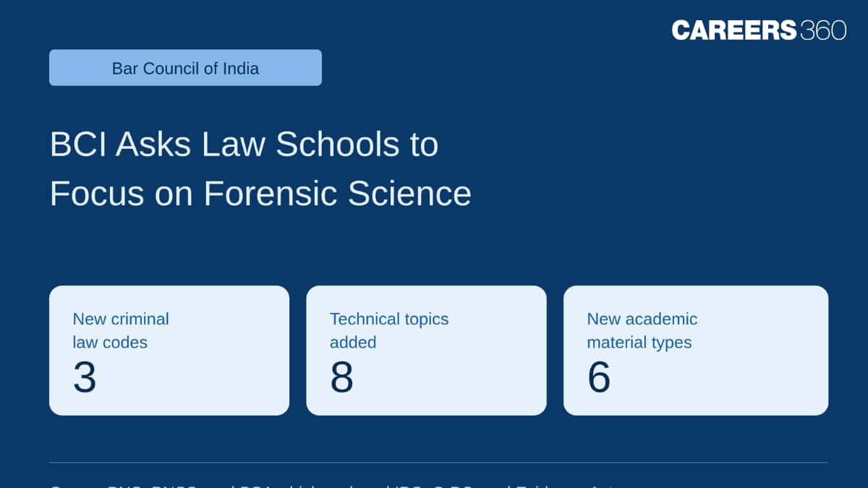The image size is (868, 488).
Task: Click the 'New academic material types' label
Action: [642, 330]
